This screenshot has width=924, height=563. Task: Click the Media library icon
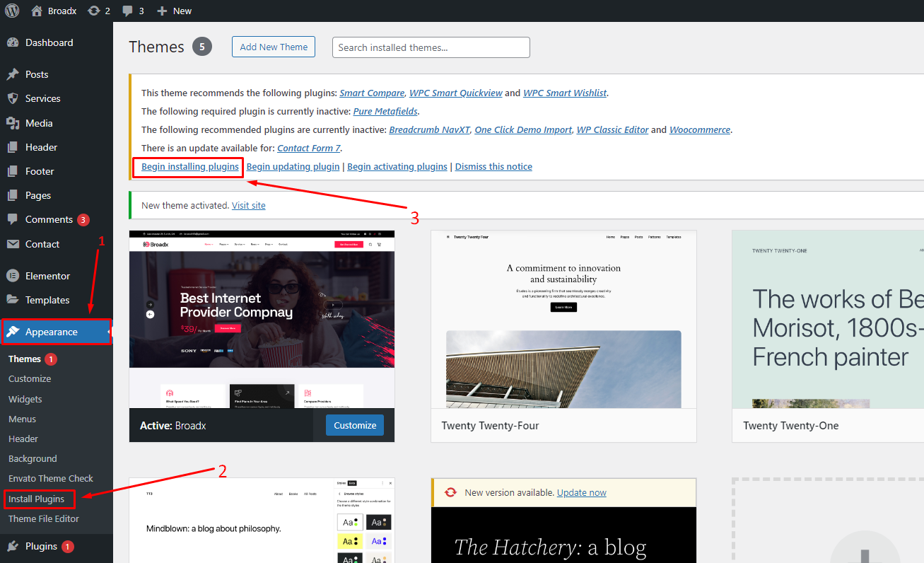(13, 123)
